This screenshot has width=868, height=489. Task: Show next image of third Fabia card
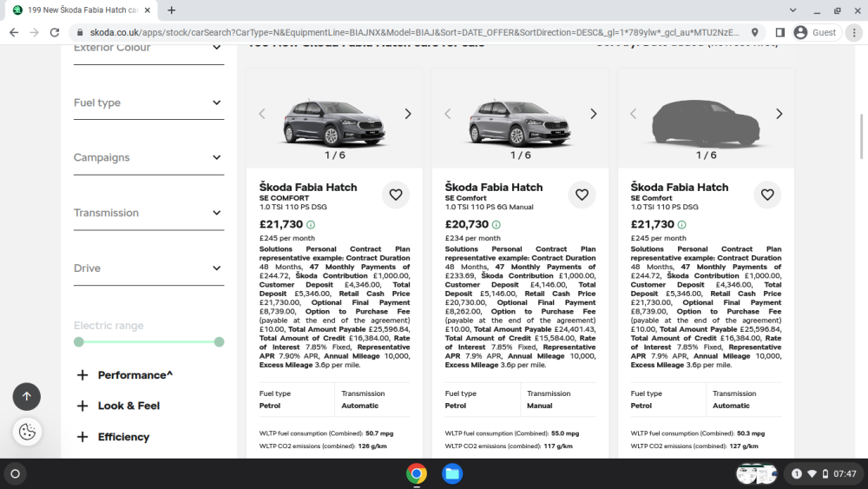[x=779, y=114]
